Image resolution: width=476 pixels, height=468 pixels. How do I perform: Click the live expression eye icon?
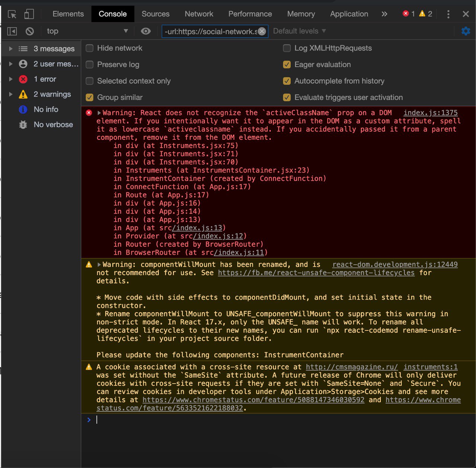(146, 31)
